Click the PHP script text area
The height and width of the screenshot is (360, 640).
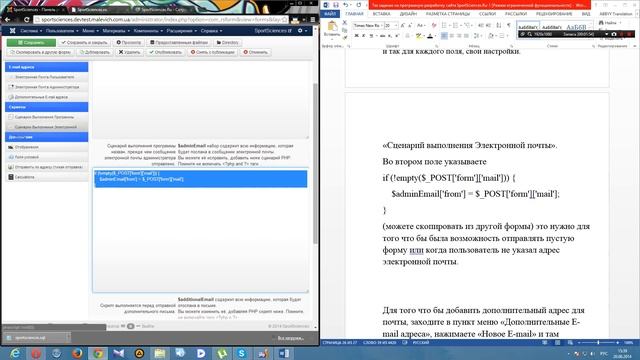(200, 231)
